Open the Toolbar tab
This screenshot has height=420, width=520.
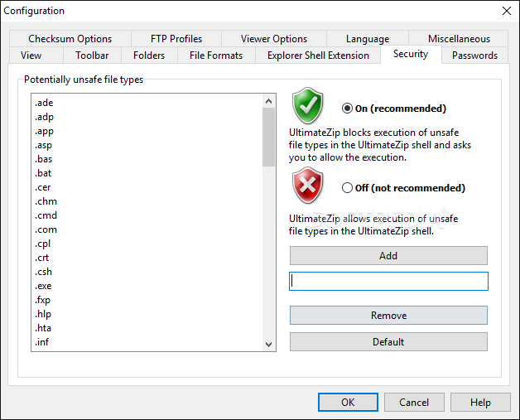coord(92,55)
